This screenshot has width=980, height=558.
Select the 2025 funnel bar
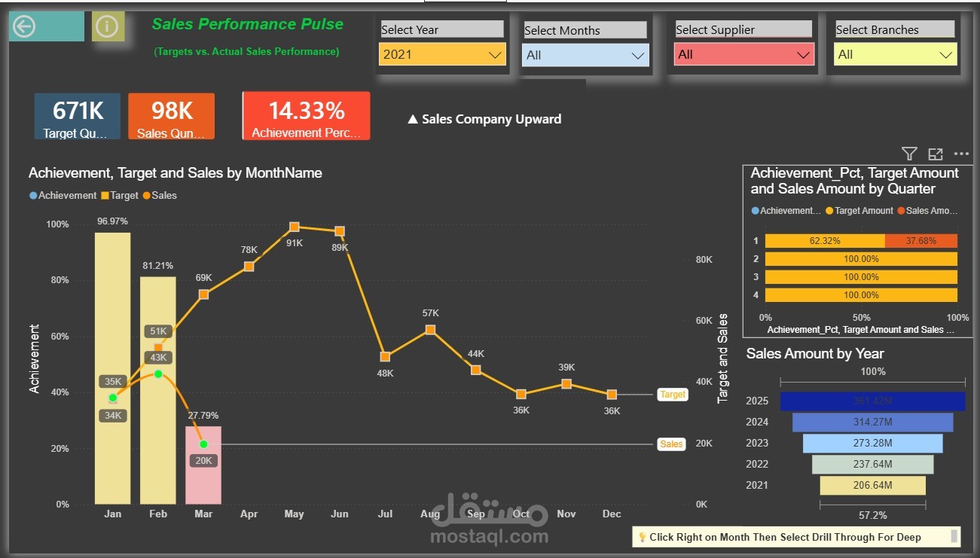tap(873, 401)
